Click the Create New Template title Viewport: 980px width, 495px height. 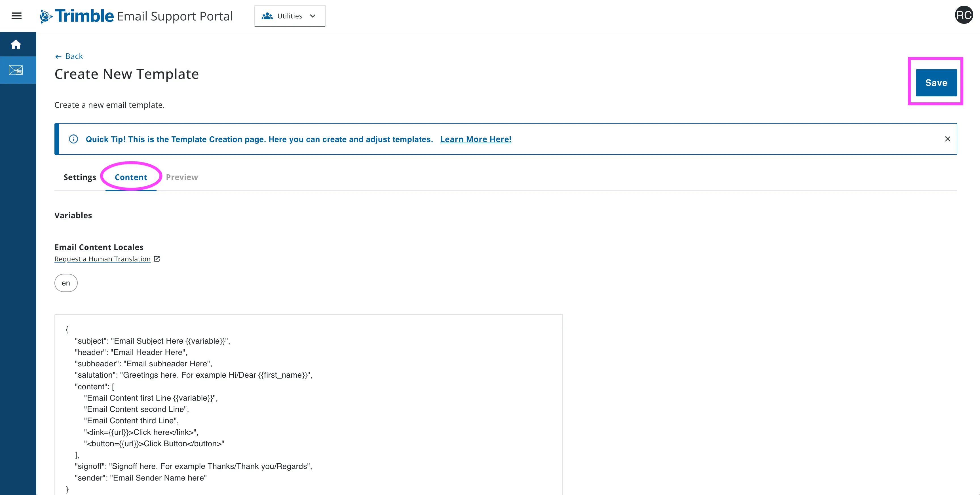[127, 74]
